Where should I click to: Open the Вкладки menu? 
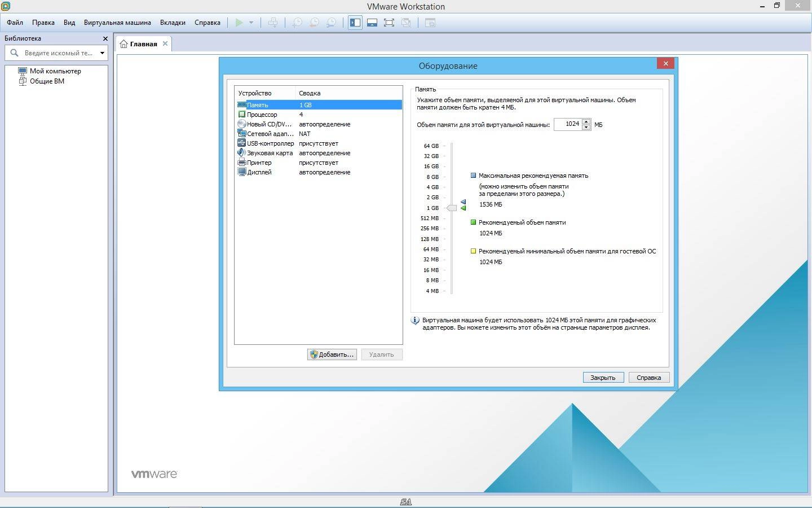(x=173, y=23)
